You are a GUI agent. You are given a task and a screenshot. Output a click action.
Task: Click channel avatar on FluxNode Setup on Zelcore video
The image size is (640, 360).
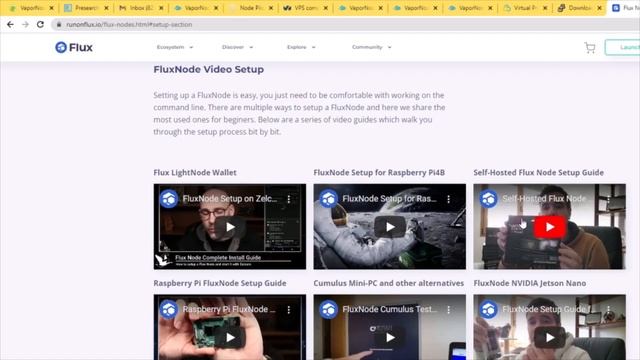pyautogui.click(x=169, y=199)
